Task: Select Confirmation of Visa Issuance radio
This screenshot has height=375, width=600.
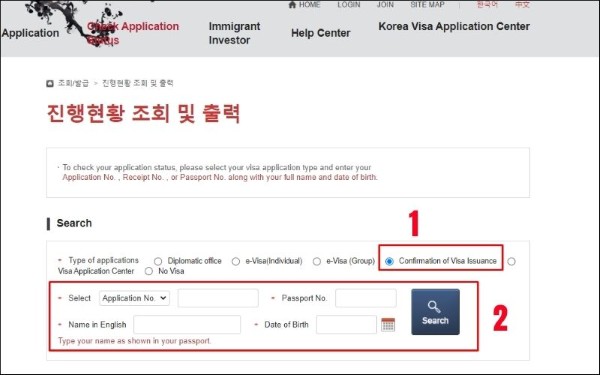Action: (389, 261)
